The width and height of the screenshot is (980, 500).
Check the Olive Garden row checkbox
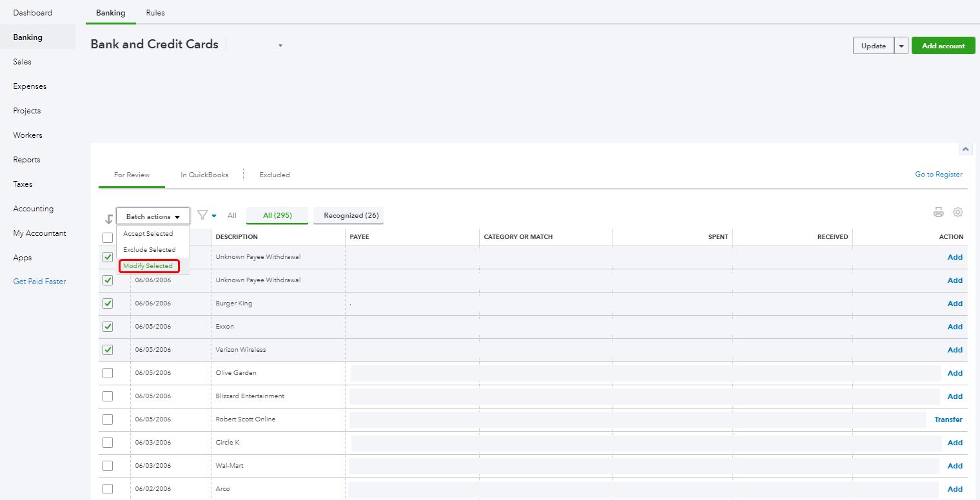pyautogui.click(x=108, y=373)
